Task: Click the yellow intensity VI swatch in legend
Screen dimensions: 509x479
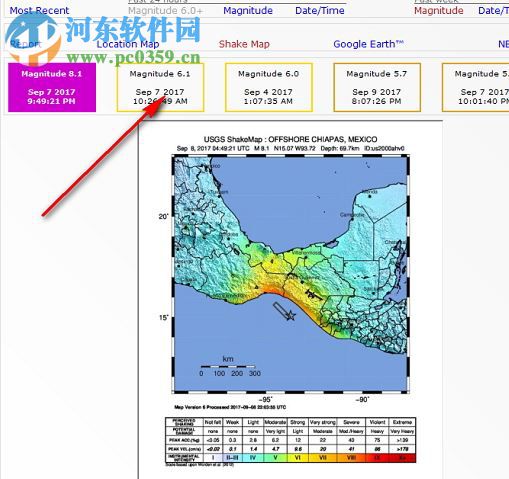Action: [297, 458]
